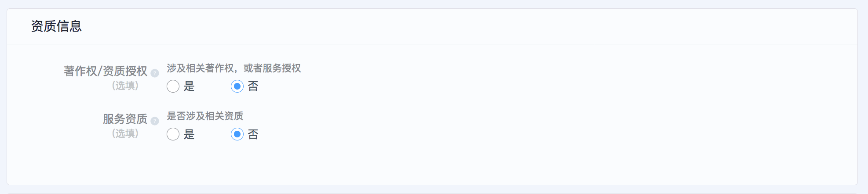
Task: Click the 服务资质 field label
Action: 125,119
